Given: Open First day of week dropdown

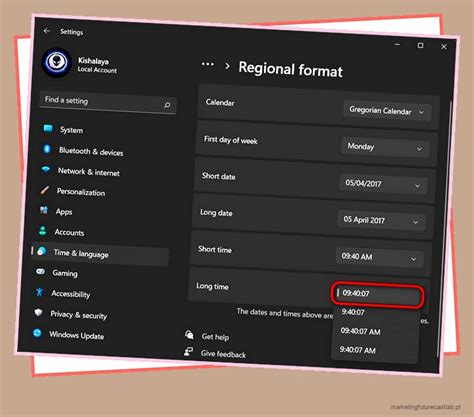Looking at the screenshot, I should (x=385, y=147).
